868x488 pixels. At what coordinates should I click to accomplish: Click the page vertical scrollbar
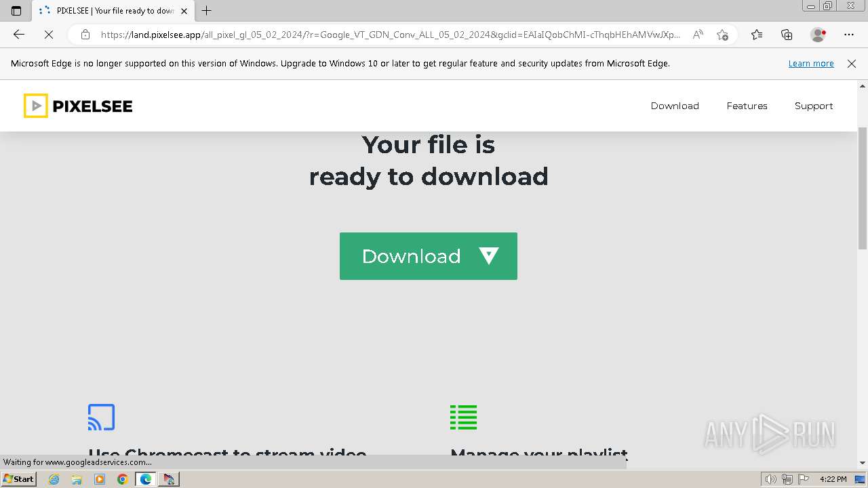[x=863, y=188]
